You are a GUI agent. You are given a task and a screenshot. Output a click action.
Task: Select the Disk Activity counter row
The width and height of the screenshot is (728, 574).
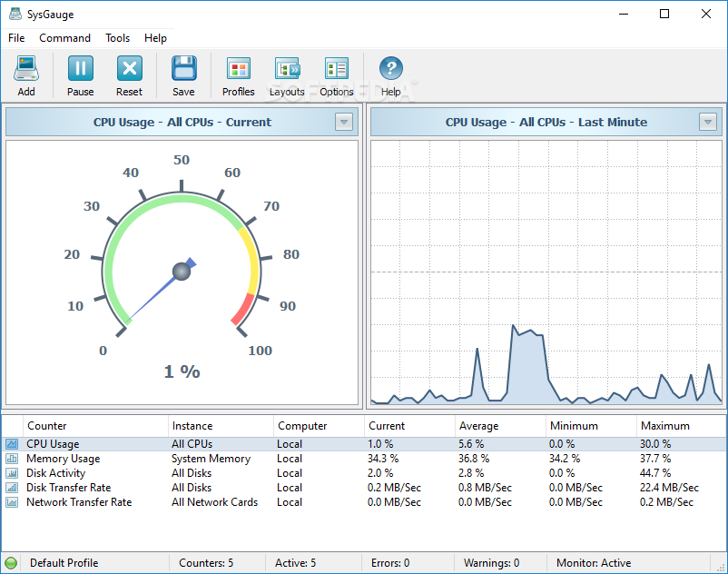tap(364, 473)
